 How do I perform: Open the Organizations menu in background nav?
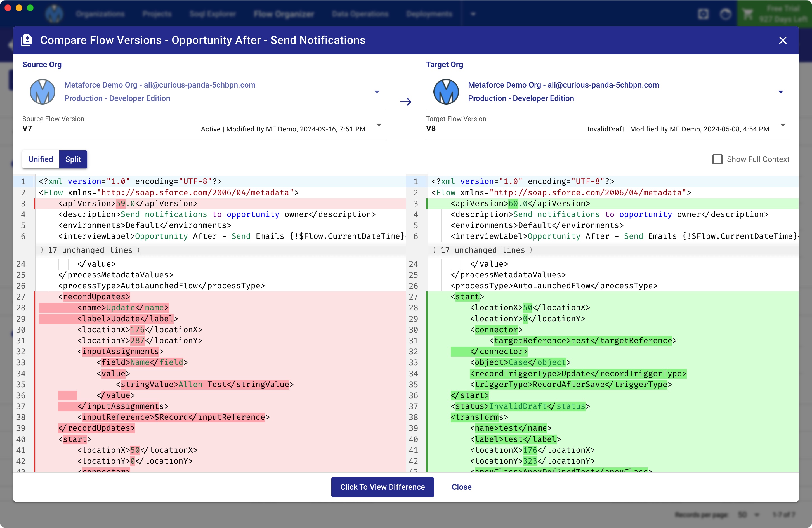[100, 14]
